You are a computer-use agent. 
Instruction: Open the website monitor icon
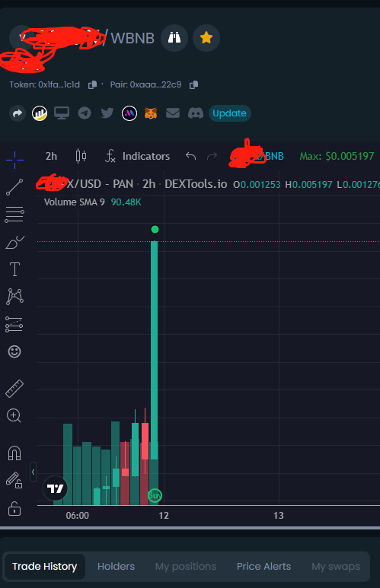[62, 113]
